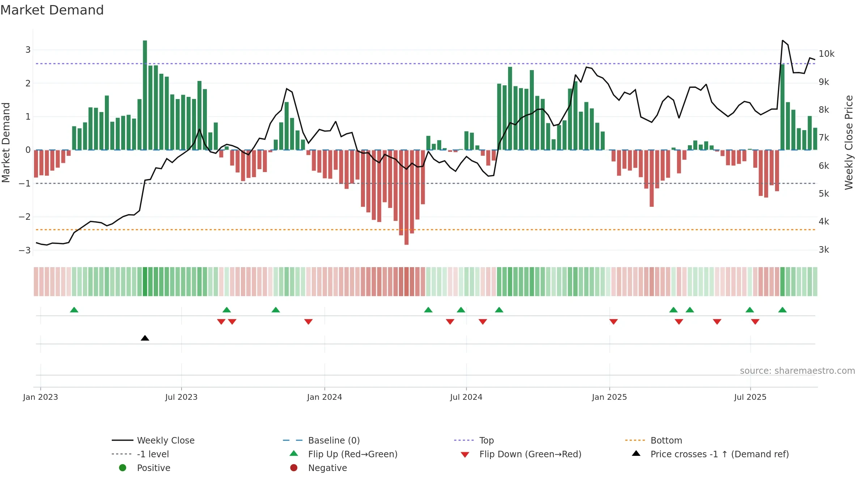The width and height of the screenshot is (868, 488).
Task: Click the 4k price axis tick
Action: pos(824,222)
